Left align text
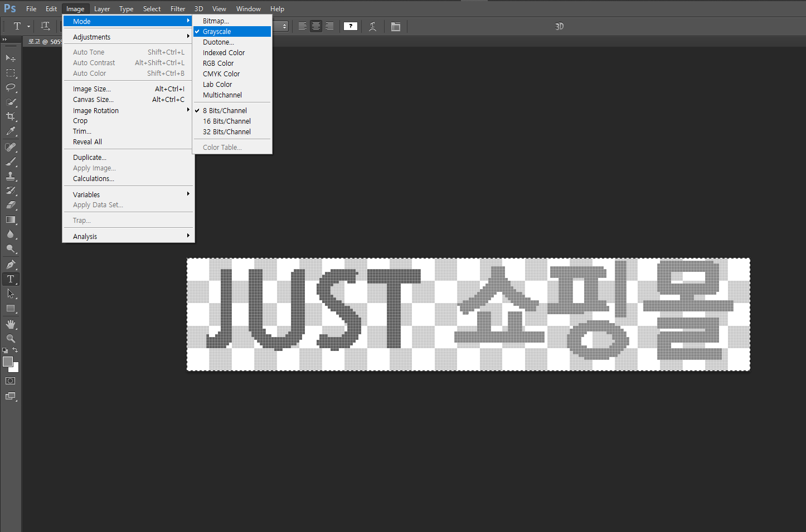Image resolution: width=806 pixels, height=532 pixels. (x=302, y=26)
